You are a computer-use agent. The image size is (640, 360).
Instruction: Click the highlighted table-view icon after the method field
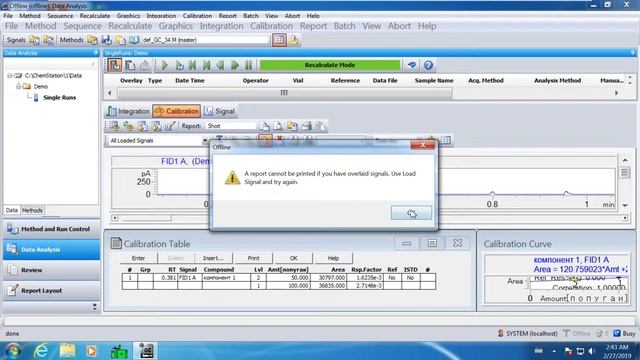pyautogui.click(x=279, y=40)
